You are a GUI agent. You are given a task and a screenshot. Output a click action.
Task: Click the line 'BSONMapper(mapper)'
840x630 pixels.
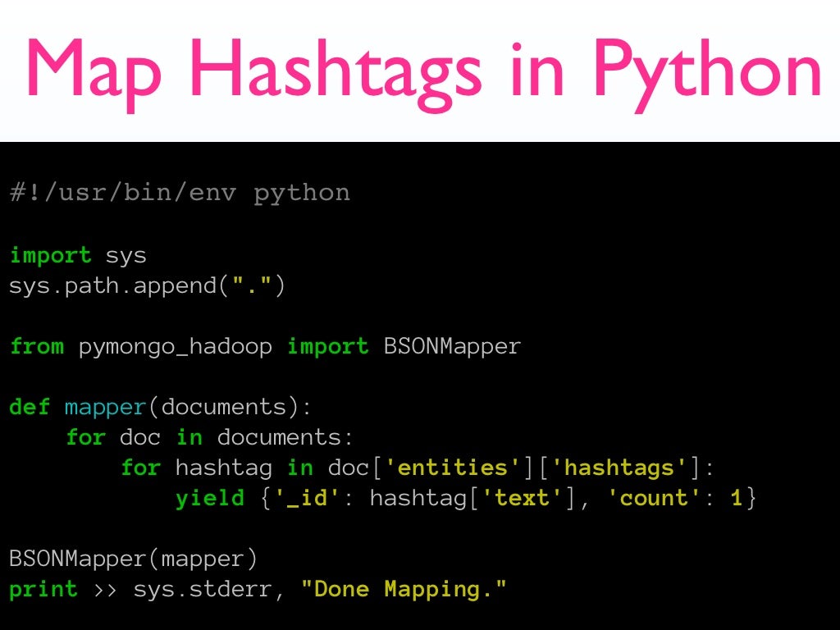134,559
